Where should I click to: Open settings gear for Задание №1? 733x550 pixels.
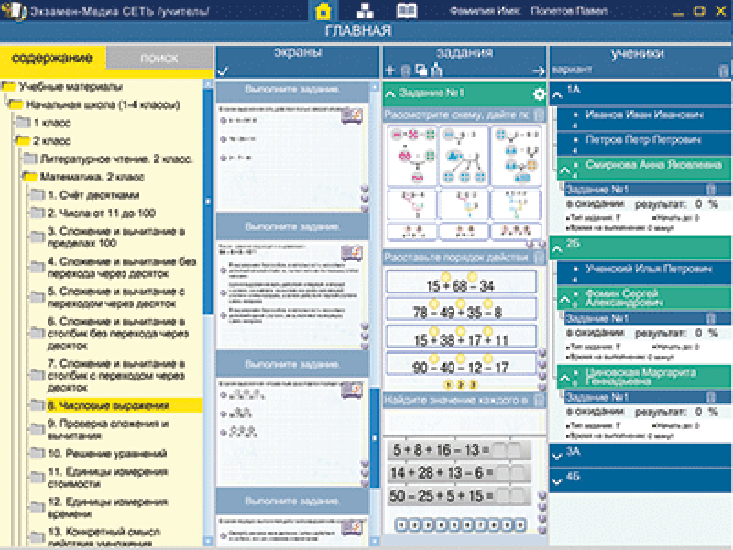(x=539, y=94)
